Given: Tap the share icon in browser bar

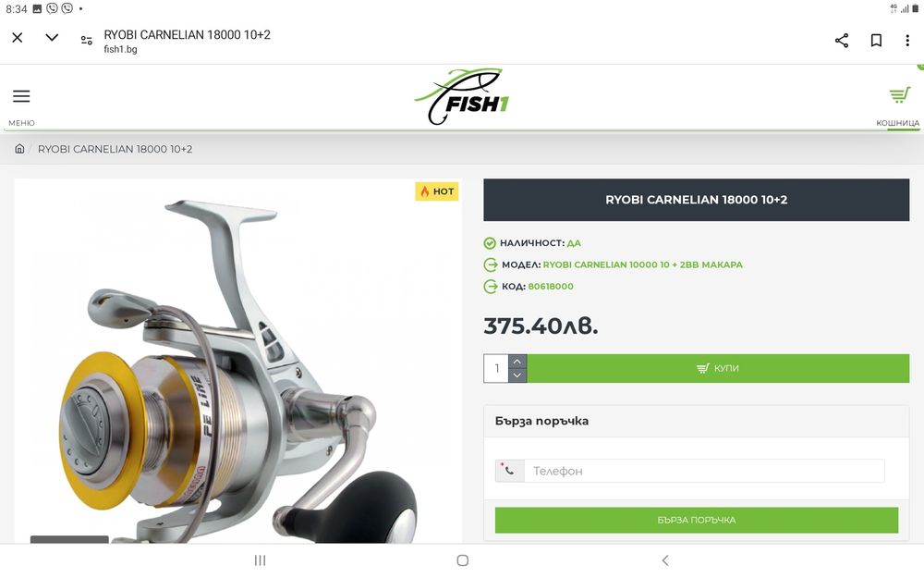Looking at the screenshot, I should tap(842, 40).
